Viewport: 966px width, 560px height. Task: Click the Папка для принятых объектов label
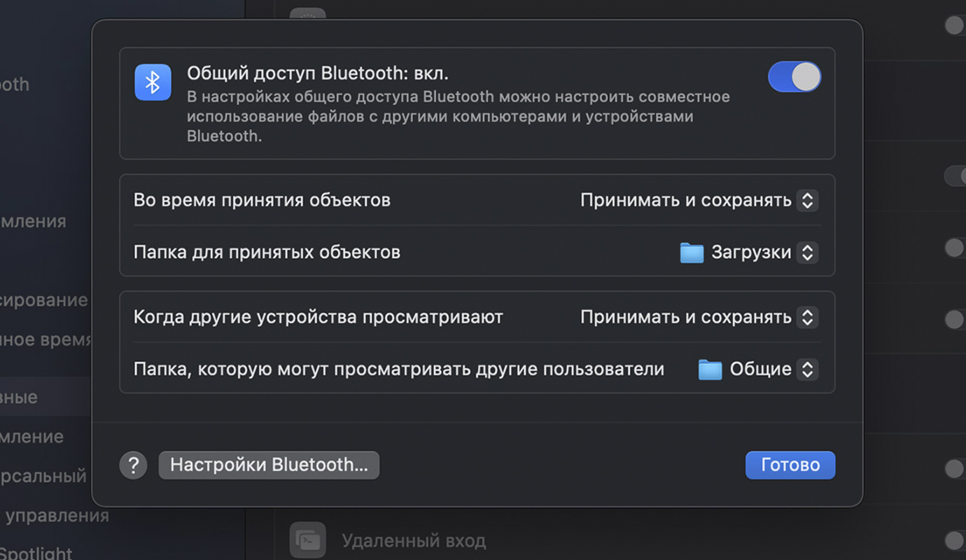pyautogui.click(x=267, y=252)
